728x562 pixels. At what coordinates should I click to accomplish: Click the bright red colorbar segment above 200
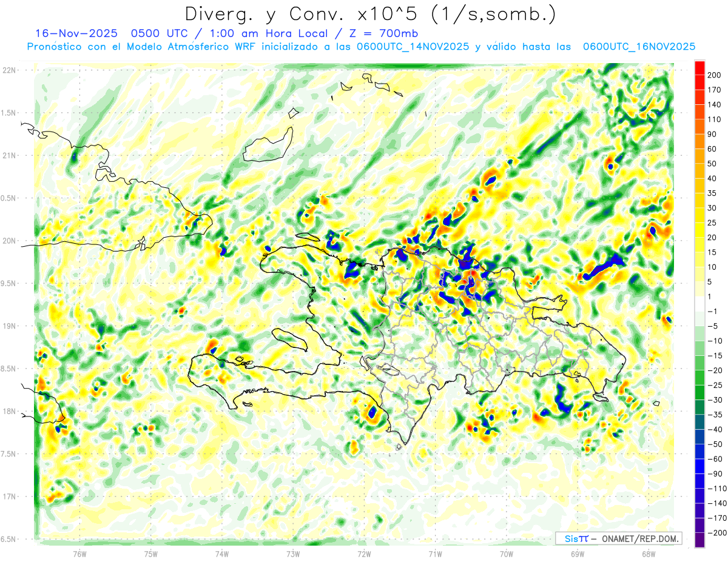[x=700, y=67]
